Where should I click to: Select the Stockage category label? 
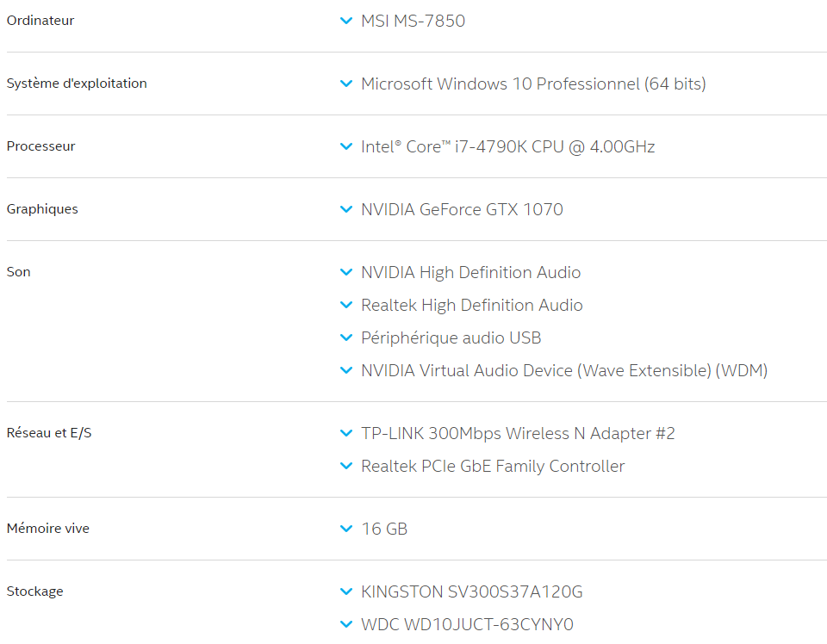[x=34, y=591]
